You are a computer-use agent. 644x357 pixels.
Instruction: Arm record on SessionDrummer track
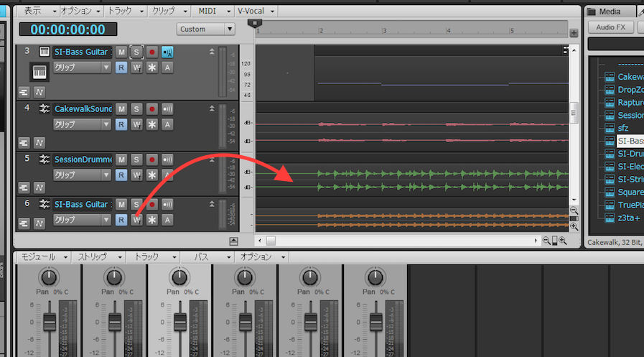[152, 159]
